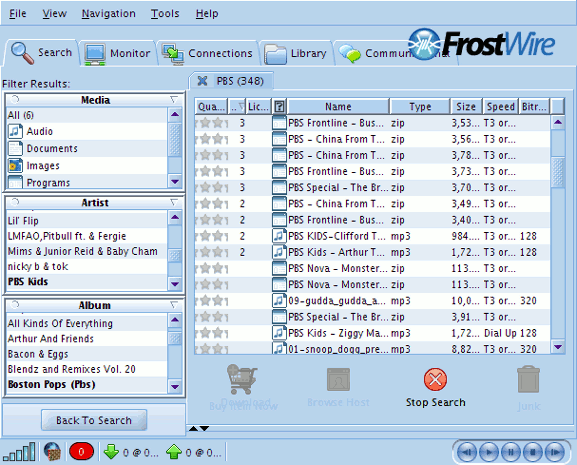Viewport: 577px width, 465px height.
Task: Click audio icon of 09-gudda_gudda row
Action: click(279, 301)
